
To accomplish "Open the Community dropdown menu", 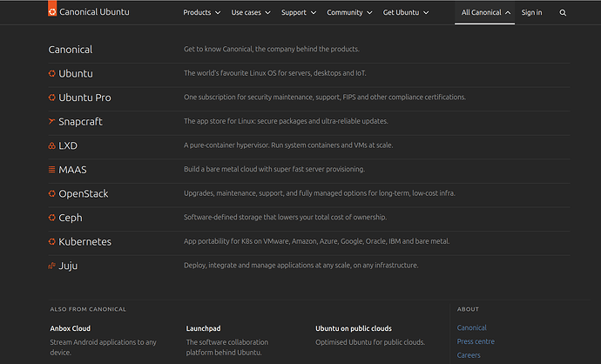I will coord(349,13).
